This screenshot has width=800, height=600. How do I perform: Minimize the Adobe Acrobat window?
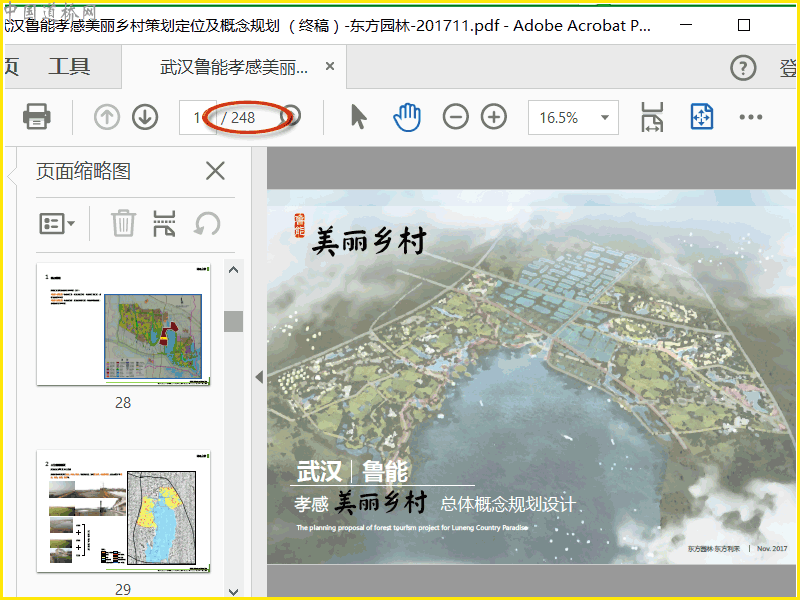pos(686,24)
